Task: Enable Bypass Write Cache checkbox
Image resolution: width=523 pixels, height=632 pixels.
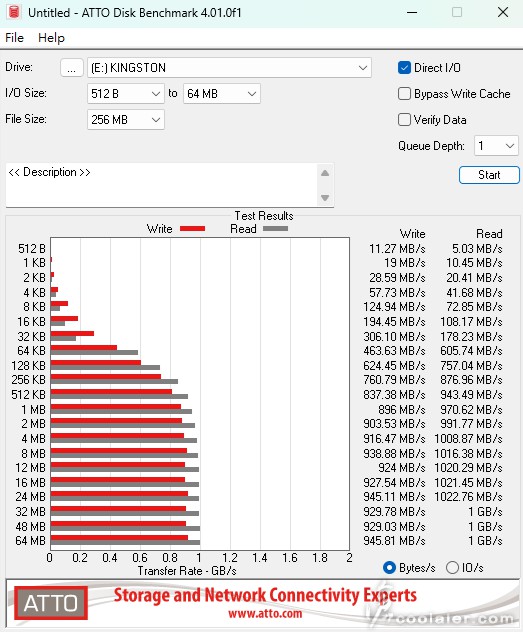Action: [x=404, y=94]
